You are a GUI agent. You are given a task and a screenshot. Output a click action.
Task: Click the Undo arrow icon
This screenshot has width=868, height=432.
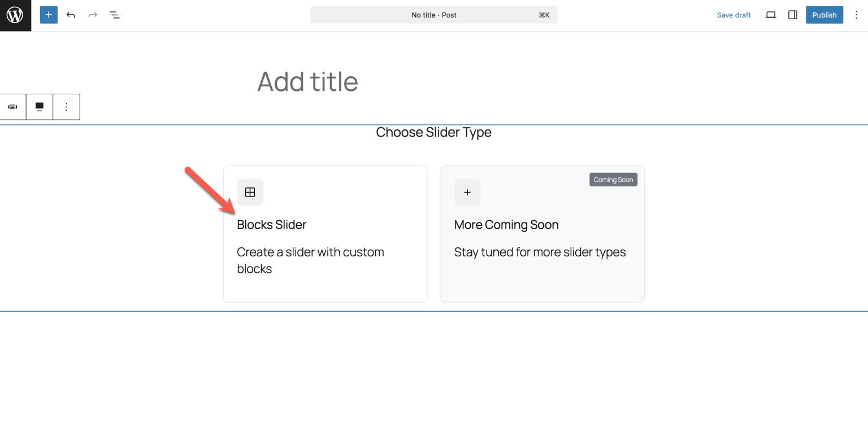coord(71,15)
